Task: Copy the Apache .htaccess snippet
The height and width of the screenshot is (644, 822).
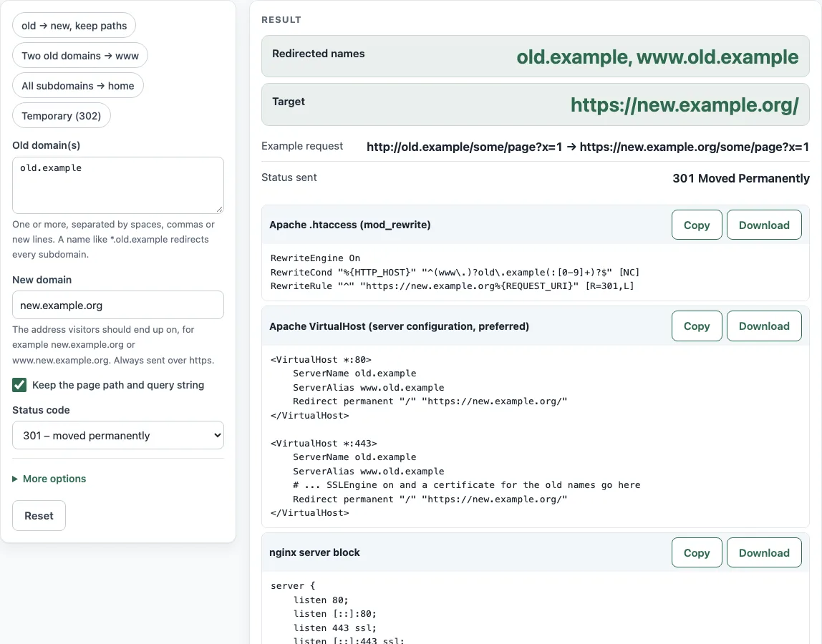Action: pyautogui.click(x=697, y=225)
